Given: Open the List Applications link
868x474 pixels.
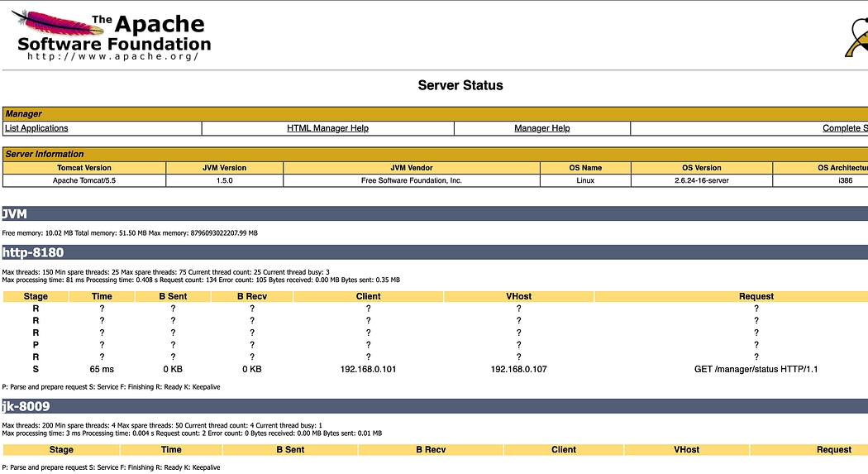Looking at the screenshot, I should [x=36, y=128].
